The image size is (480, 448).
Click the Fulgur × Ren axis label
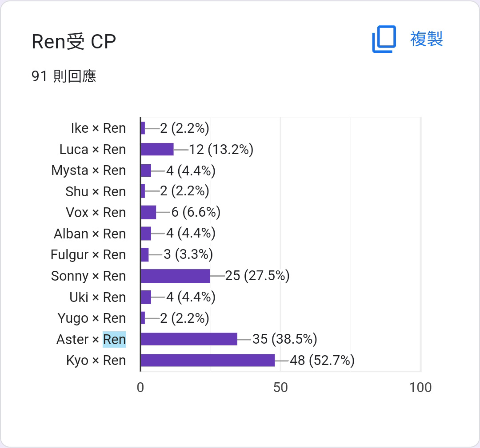click(x=88, y=255)
